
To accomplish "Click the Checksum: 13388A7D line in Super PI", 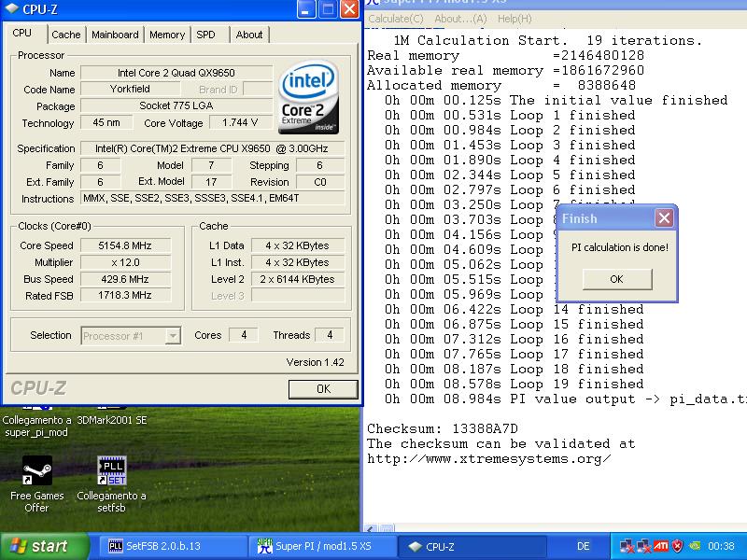I will coord(442,428).
